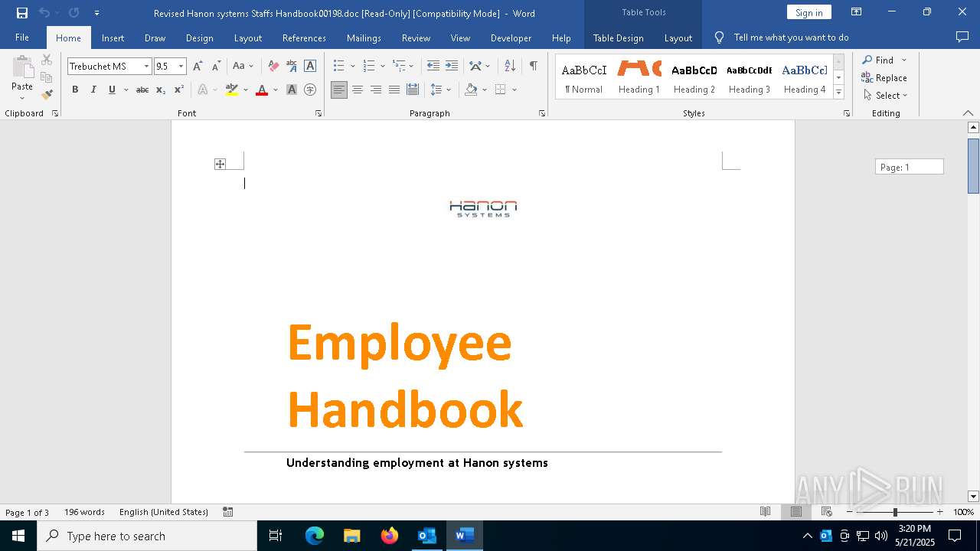The image size is (980, 551).
Task: Click Replace in the Editing group
Action: coord(884,78)
